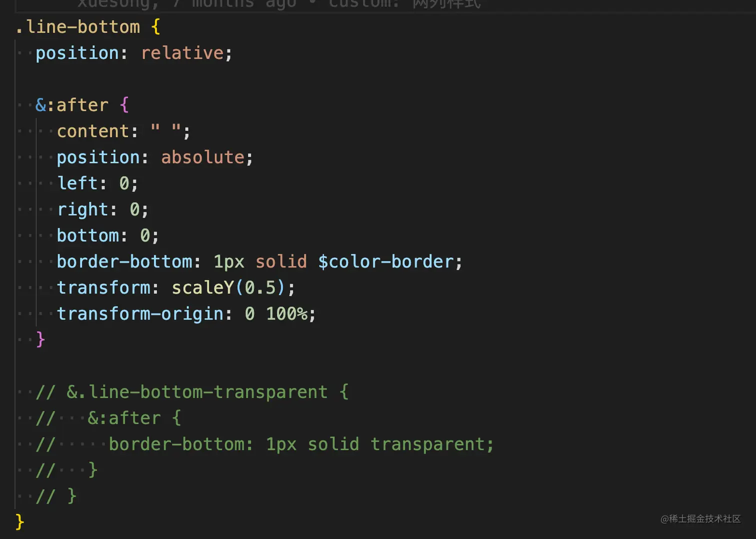The height and width of the screenshot is (539, 756).
Task: Click the final yellow closing brace
Action: point(19,522)
